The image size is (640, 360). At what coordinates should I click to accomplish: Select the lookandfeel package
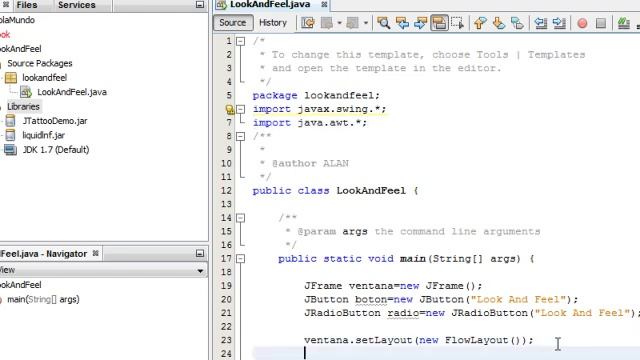[44, 78]
